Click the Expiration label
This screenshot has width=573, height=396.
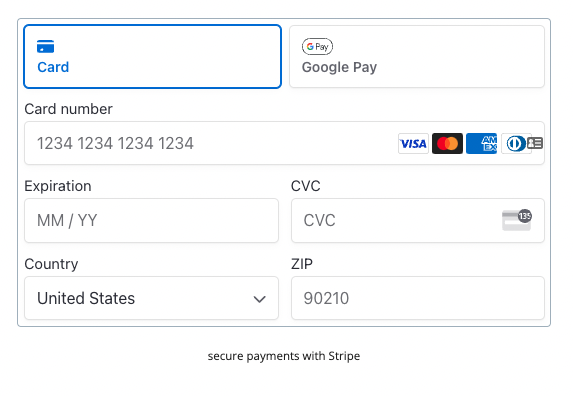pos(58,186)
